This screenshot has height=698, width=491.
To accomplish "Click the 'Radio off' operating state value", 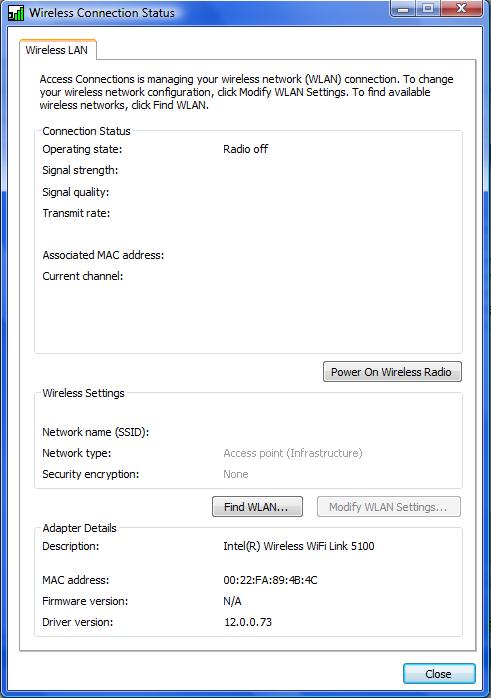I will [246, 149].
